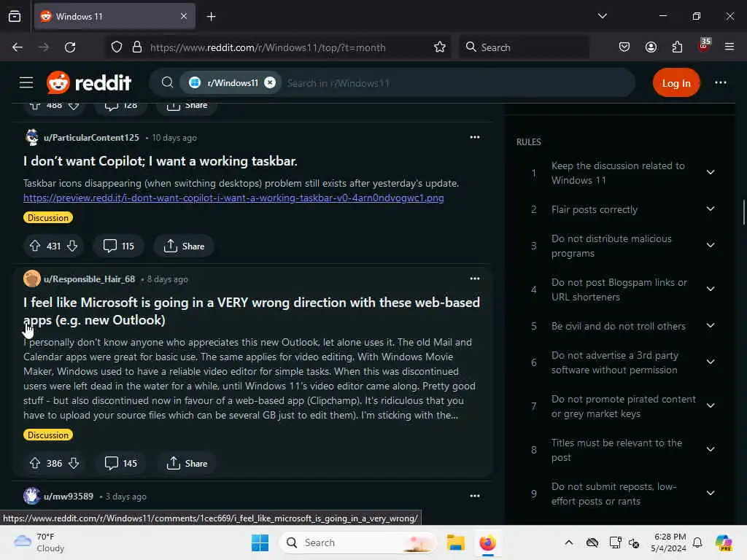The width and height of the screenshot is (747, 560).
Task: Open the Firefox account icon
Action: (651, 47)
